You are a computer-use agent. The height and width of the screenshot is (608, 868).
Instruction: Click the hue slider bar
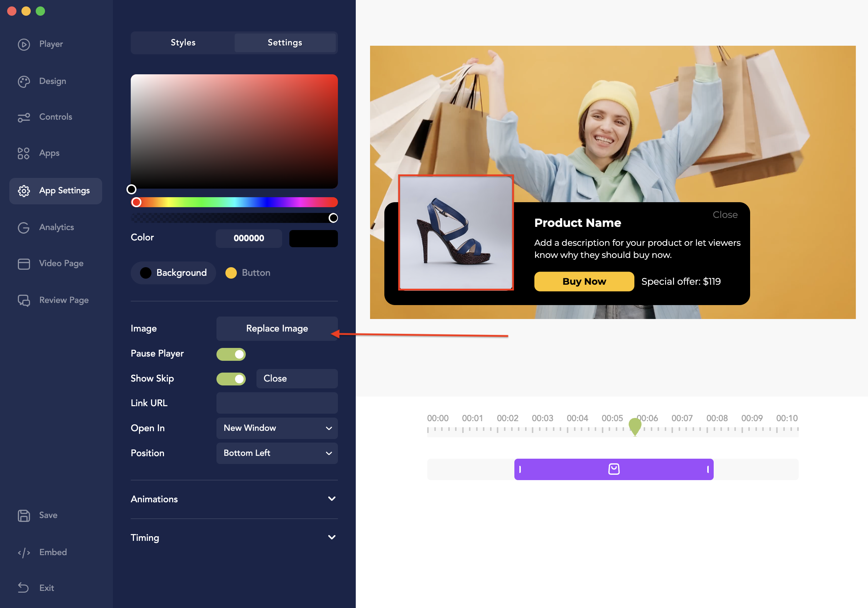[234, 202]
